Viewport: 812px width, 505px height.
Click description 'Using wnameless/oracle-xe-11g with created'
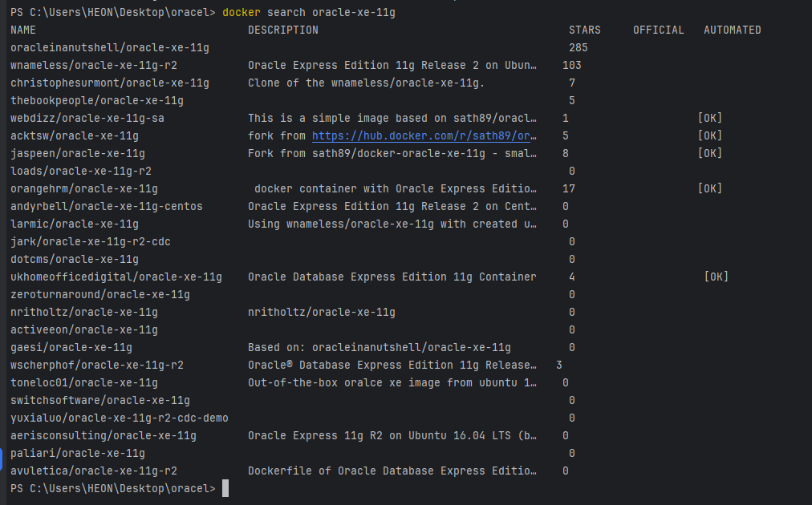click(392, 224)
